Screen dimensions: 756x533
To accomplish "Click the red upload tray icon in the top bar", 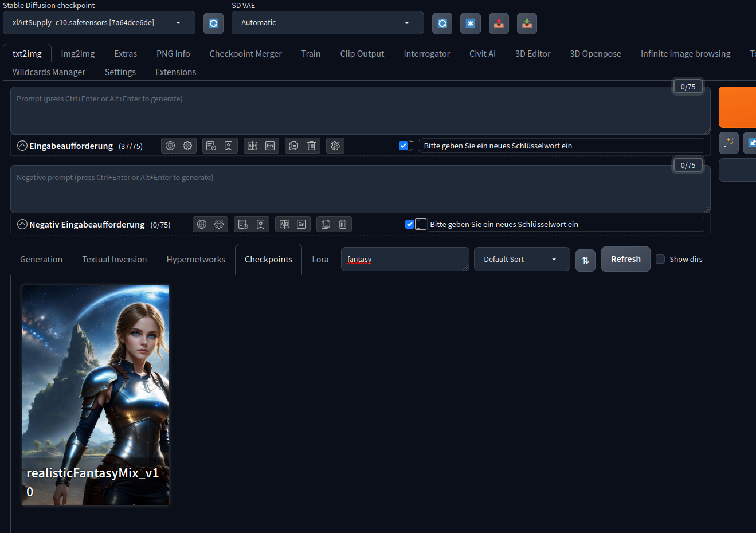I will point(498,23).
